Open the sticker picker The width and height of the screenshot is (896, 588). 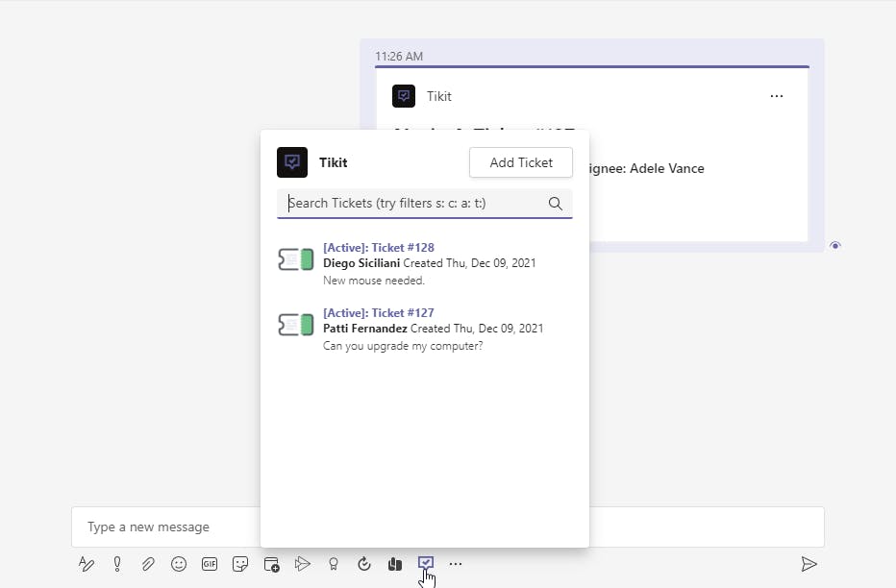click(240, 564)
